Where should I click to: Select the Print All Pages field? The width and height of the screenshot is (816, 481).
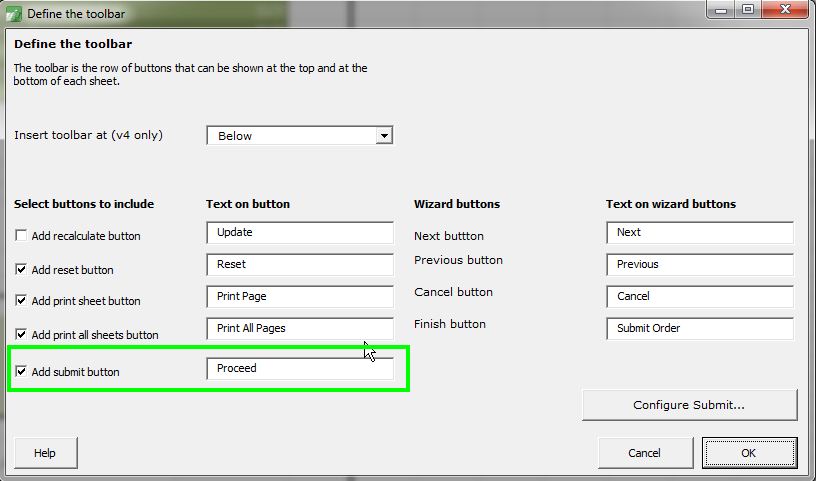click(x=300, y=328)
